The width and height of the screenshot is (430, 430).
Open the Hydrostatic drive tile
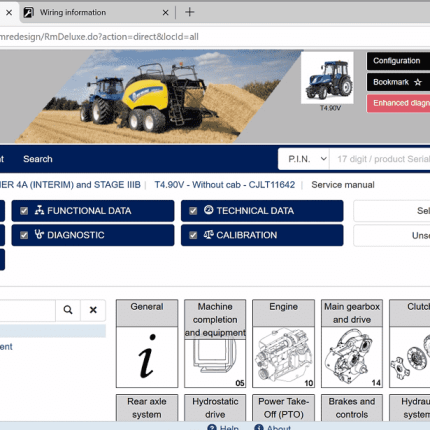[x=215, y=408]
